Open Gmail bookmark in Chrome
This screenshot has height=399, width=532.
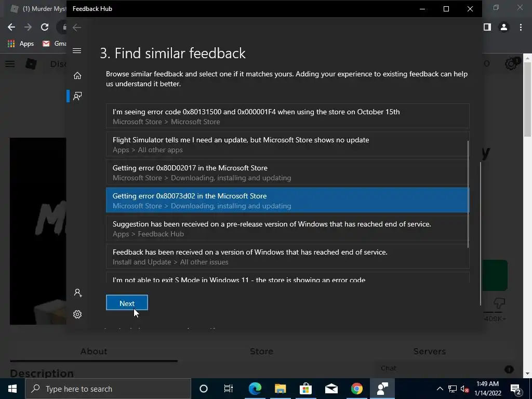54,44
